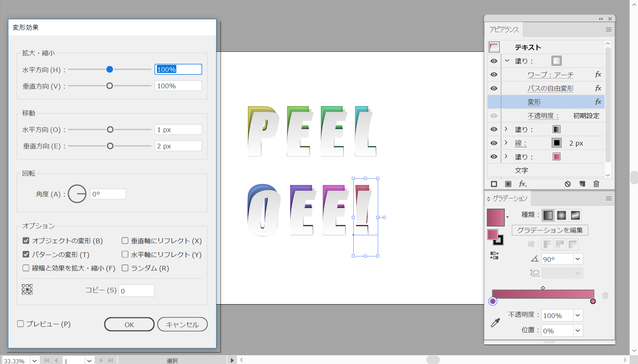This screenshot has width=638, height=364.
Task: Open the gradient 位置 dropdown
Action: point(578,330)
